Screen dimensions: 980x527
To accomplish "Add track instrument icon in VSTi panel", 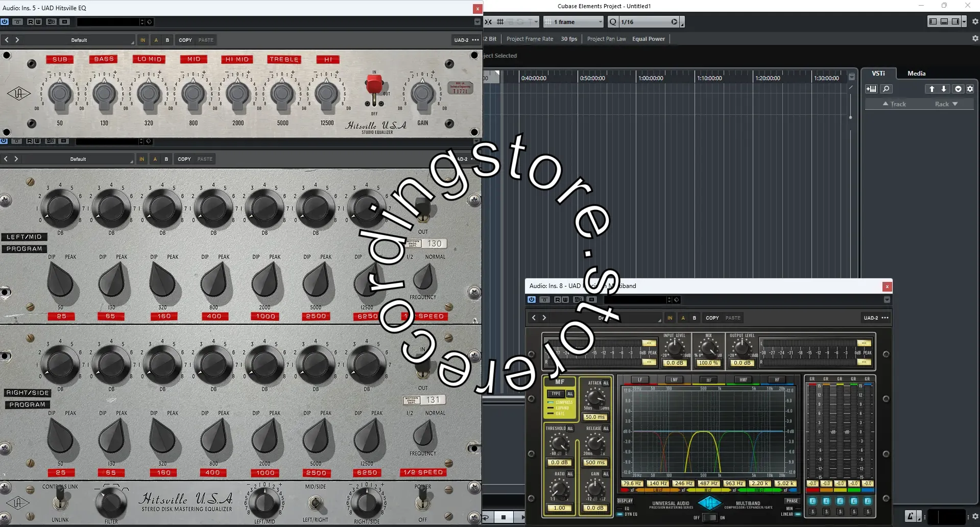I will 871,89.
